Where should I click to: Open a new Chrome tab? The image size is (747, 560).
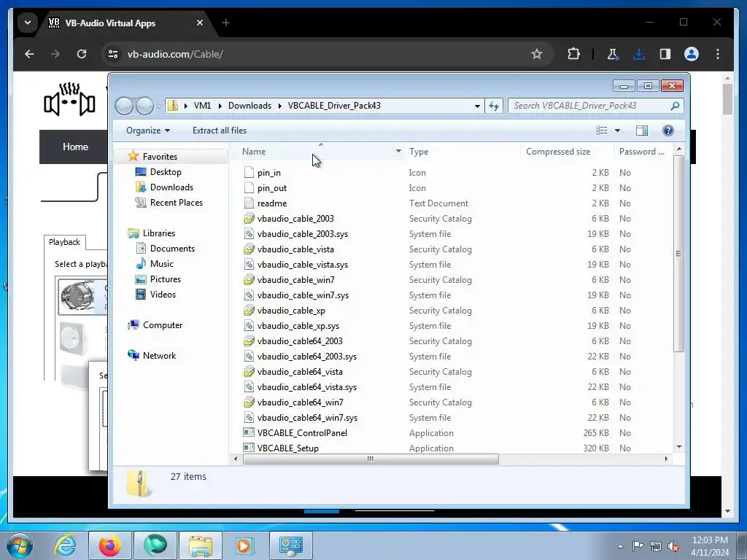click(226, 23)
